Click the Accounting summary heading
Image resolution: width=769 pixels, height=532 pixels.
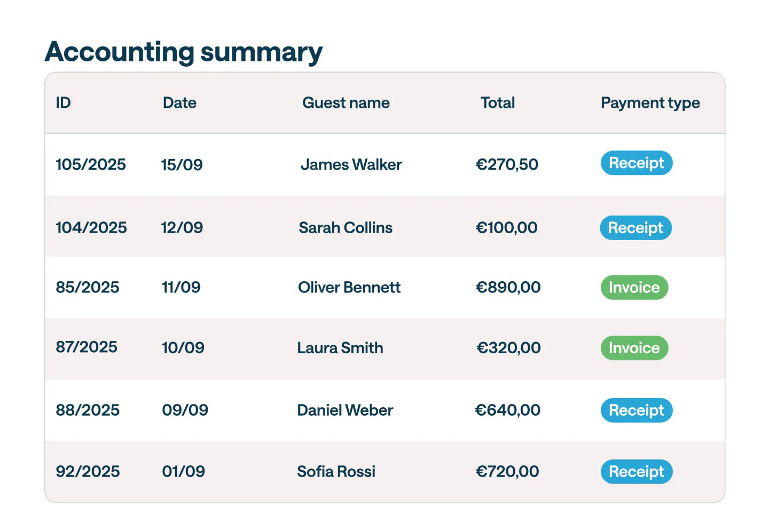click(x=184, y=52)
